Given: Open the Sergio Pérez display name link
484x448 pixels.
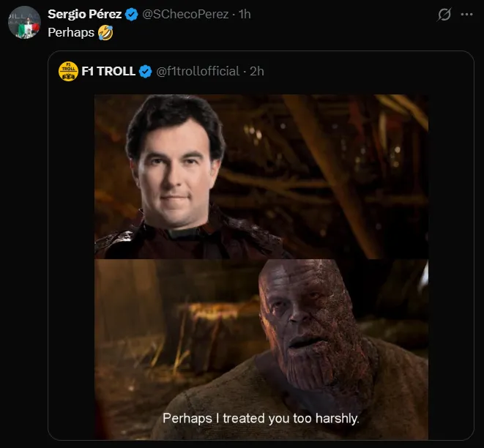Looking at the screenshot, I should point(84,14).
